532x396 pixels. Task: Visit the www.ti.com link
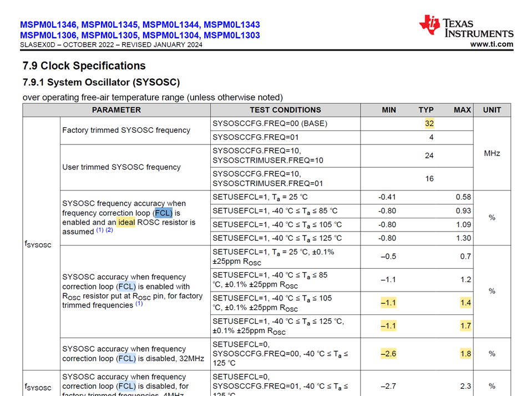[492, 44]
